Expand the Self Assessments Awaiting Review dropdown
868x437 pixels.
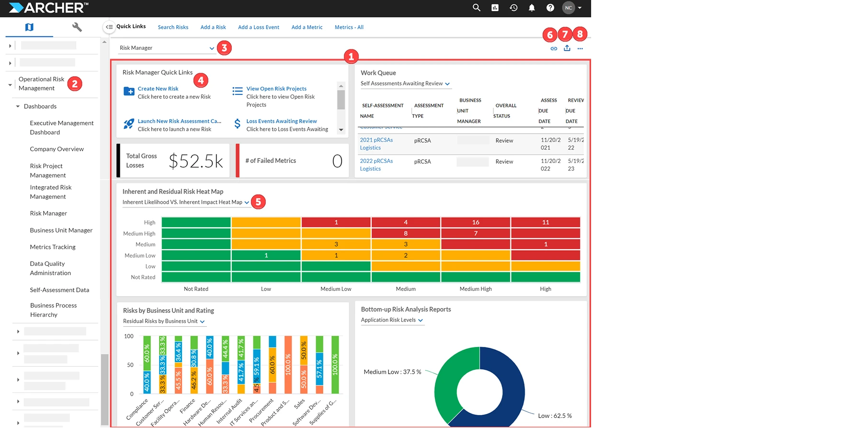coord(447,84)
